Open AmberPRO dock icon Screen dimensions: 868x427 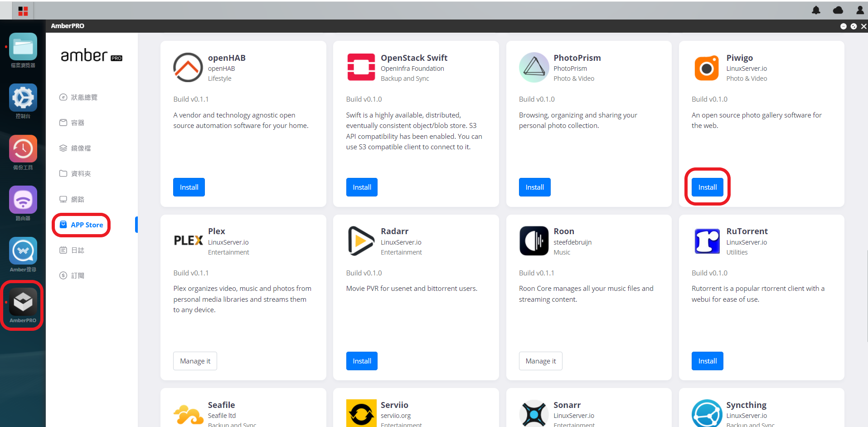[23, 302]
